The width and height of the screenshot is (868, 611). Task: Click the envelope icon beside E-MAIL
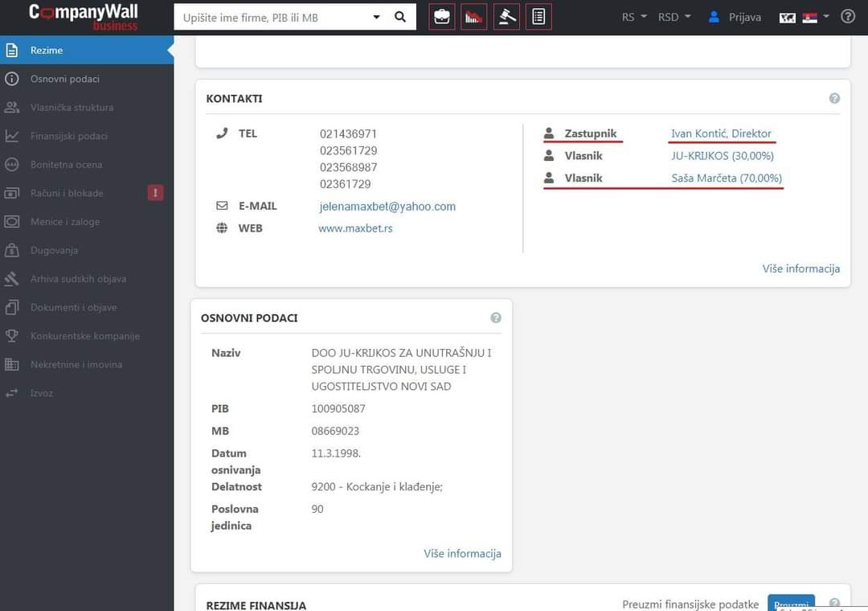click(222, 206)
